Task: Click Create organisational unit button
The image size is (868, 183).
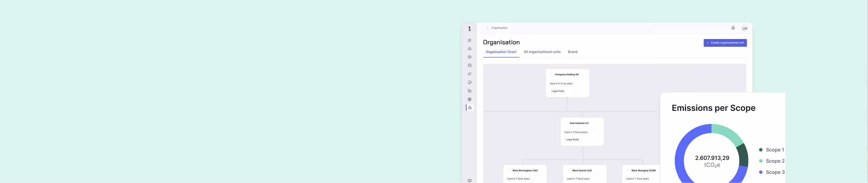Action: (725, 43)
